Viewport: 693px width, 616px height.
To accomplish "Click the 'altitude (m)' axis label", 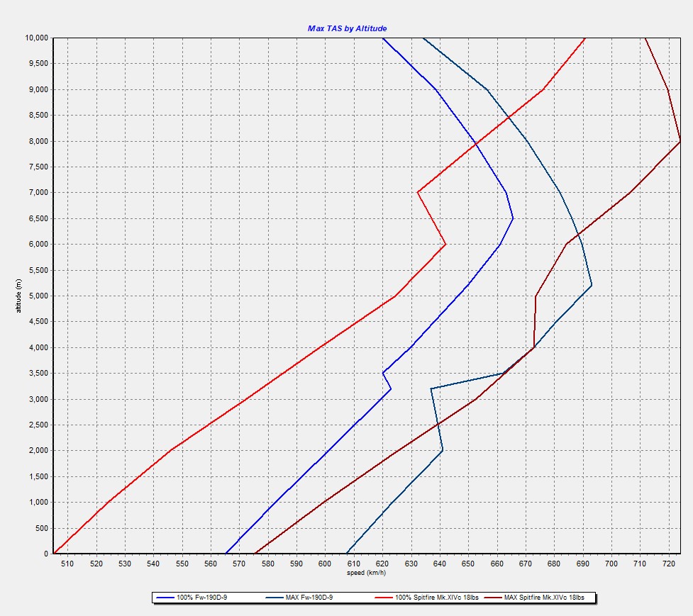I will pyautogui.click(x=18, y=296).
